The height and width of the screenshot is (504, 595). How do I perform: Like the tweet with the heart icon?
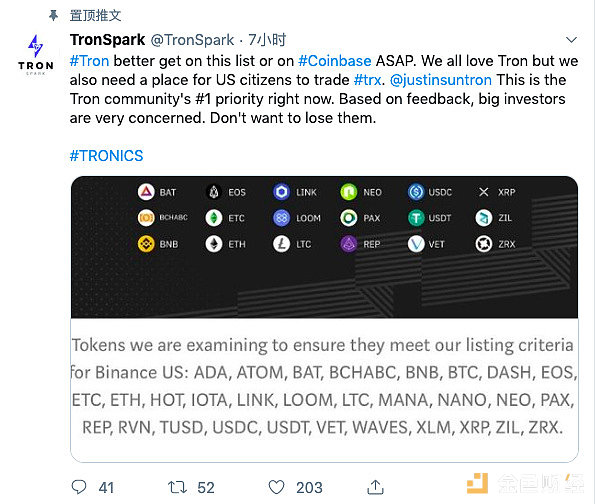click(x=276, y=487)
